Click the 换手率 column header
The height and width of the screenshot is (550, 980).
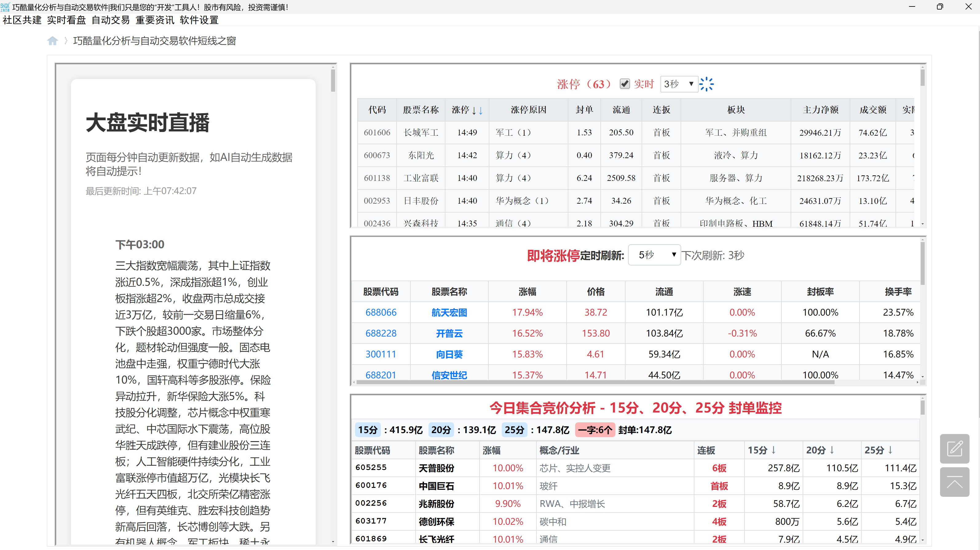pyautogui.click(x=898, y=292)
